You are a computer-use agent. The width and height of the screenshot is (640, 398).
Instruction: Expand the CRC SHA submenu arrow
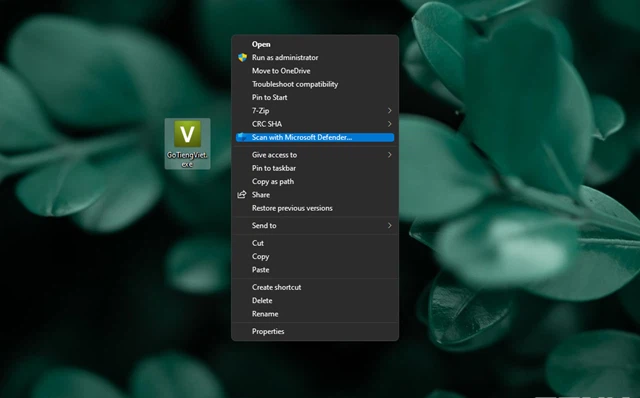(389, 124)
